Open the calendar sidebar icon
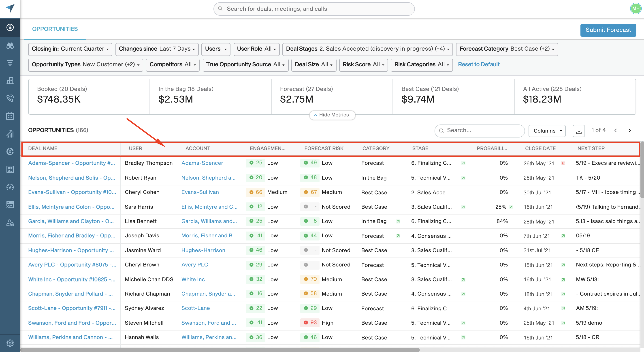 pos(10,116)
